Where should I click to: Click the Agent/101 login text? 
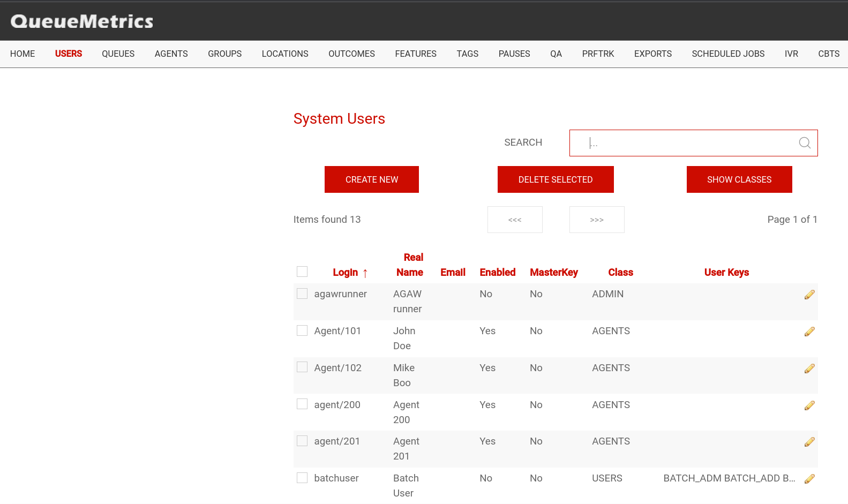click(337, 331)
